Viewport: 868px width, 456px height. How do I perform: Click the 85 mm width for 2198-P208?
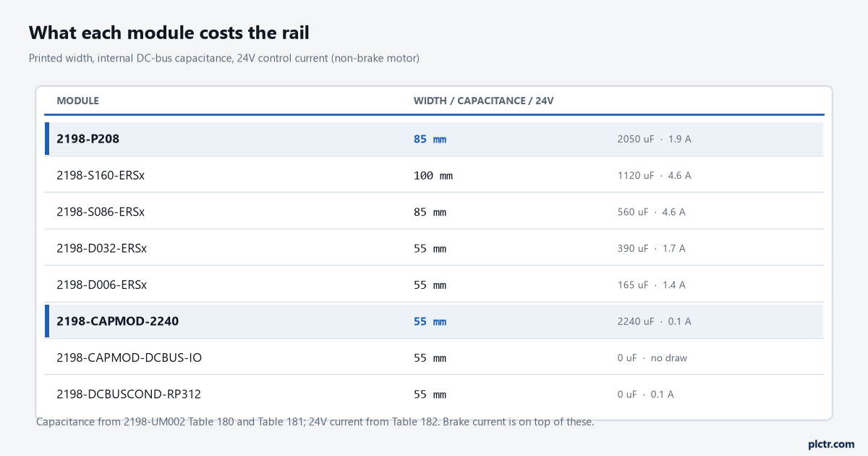(430, 139)
